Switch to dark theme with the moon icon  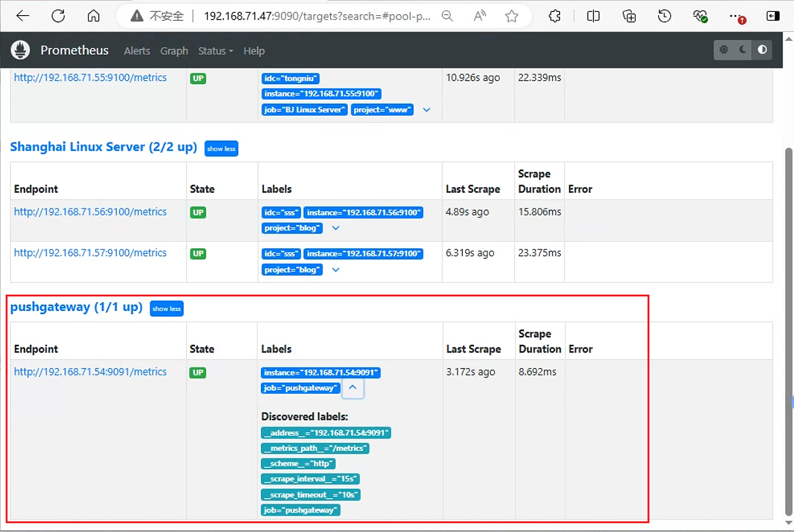coord(743,50)
